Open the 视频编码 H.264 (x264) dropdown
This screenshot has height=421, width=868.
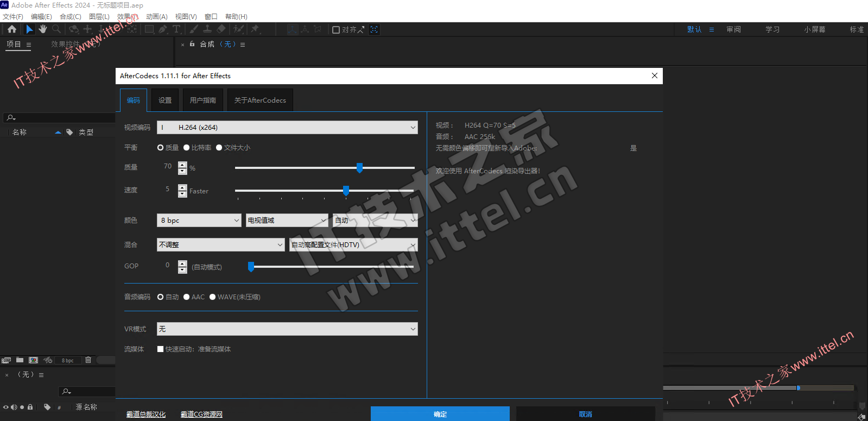(x=287, y=128)
